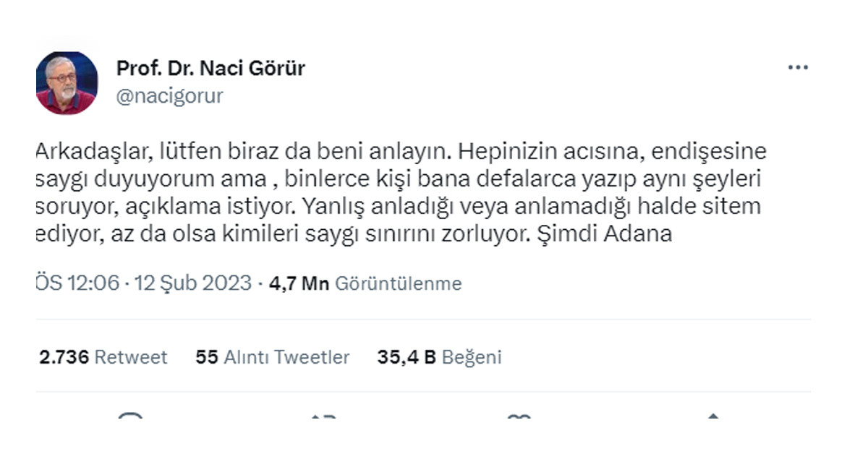Open the 35,4 B Beğeni list
Screen dimensions: 868x454
tap(440, 356)
